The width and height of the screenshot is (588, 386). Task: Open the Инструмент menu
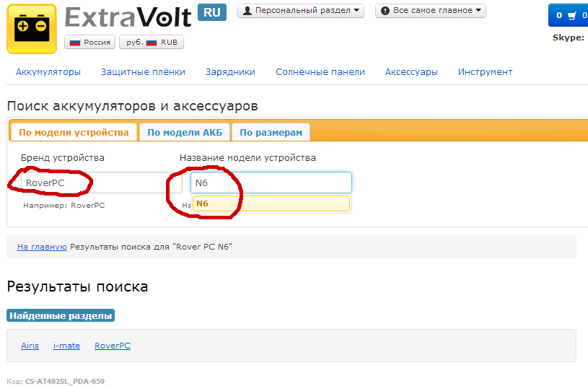(x=485, y=72)
